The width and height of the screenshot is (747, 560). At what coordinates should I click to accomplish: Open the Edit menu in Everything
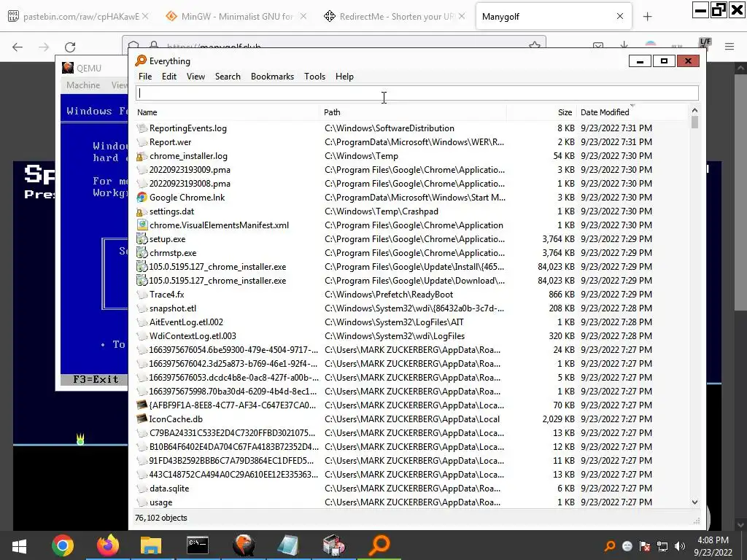pyautogui.click(x=169, y=77)
